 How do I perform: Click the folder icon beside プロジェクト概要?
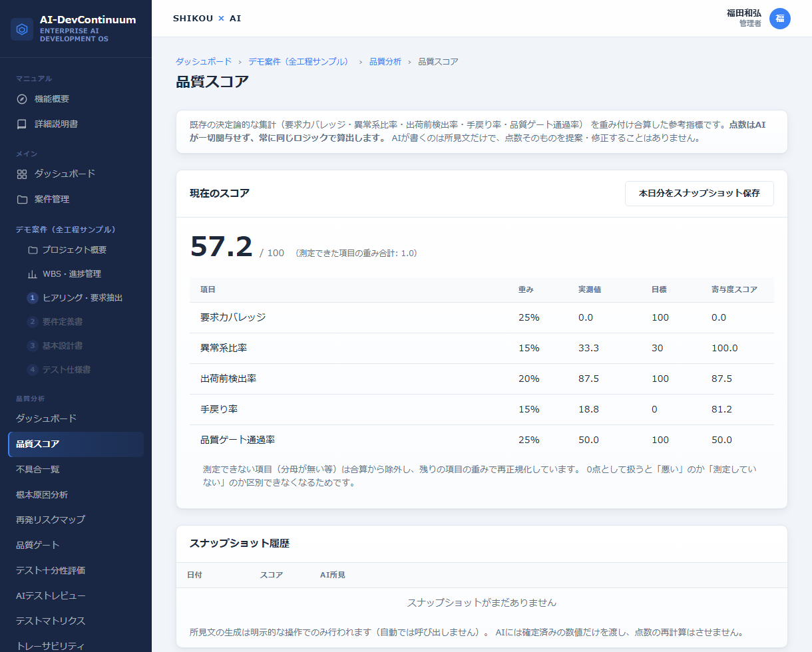(33, 250)
